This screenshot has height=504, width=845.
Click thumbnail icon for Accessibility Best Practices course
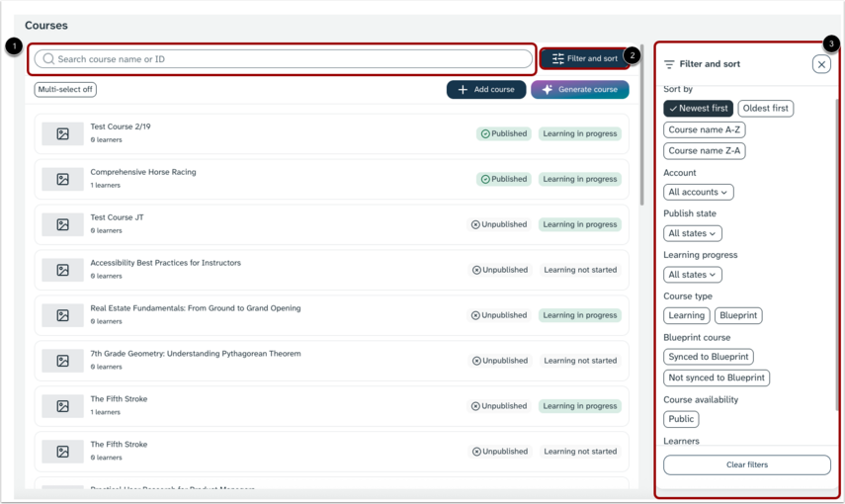pyautogui.click(x=62, y=270)
